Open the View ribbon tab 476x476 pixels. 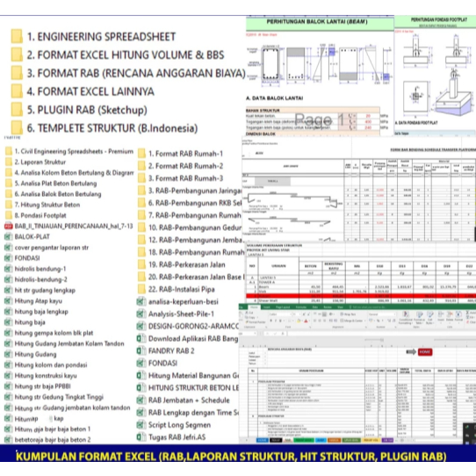[x=340, y=307]
